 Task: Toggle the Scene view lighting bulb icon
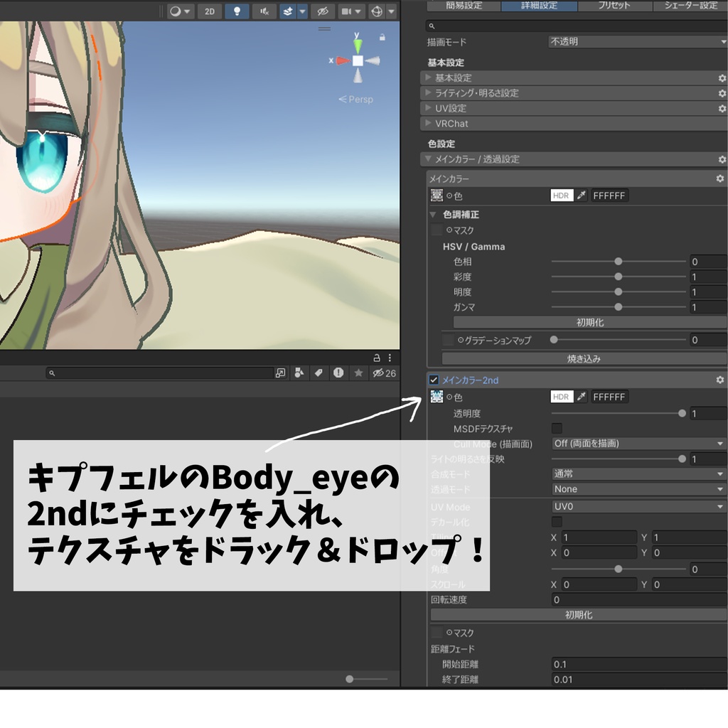[x=237, y=11]
